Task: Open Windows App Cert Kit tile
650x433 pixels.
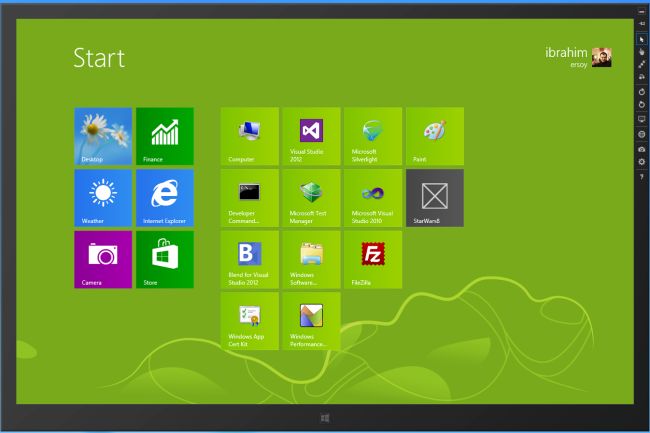Action: (250, 321)
